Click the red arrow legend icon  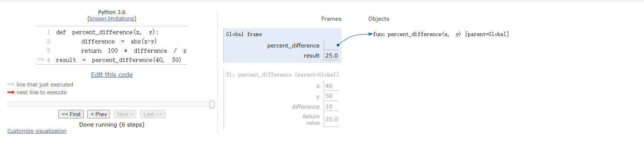11,92
